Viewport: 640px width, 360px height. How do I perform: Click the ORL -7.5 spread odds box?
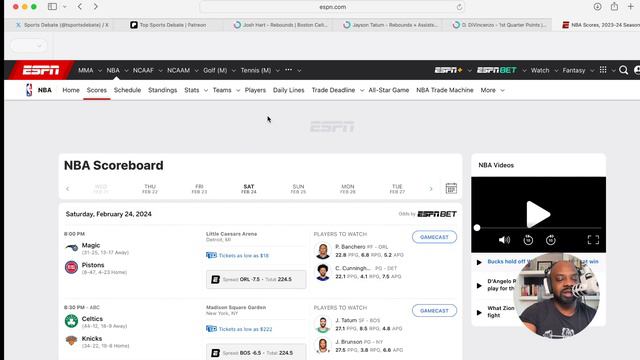click(256, 279)
